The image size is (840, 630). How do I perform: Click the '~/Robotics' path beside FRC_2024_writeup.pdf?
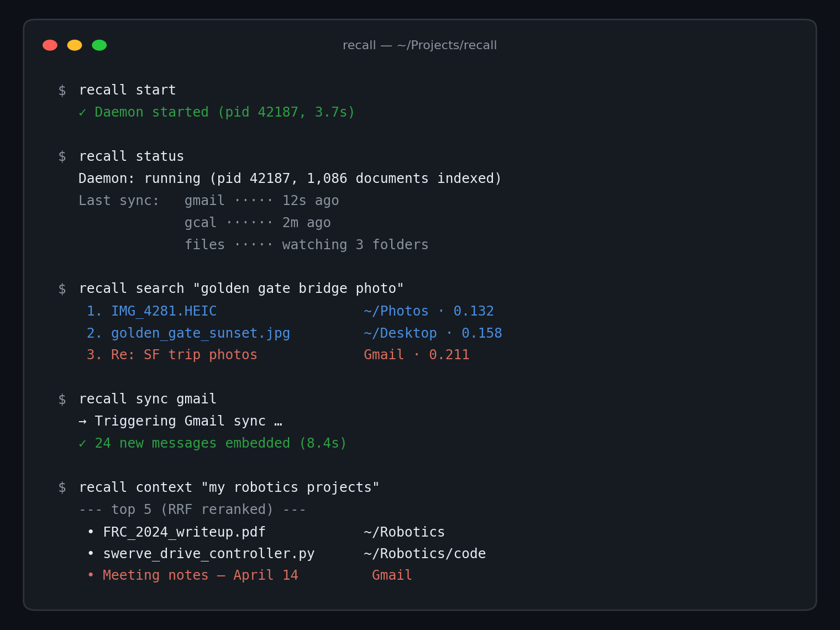coord(404,532)
